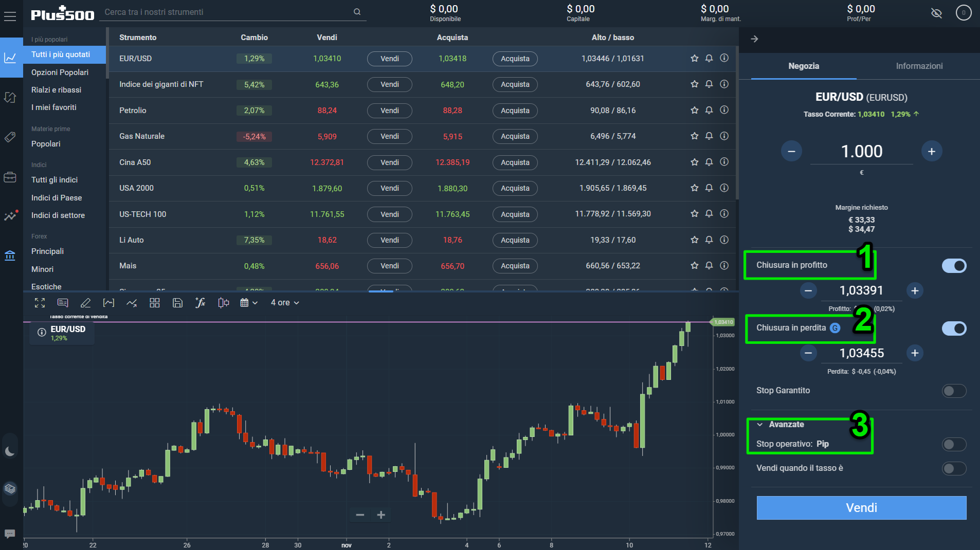Click the blue Vendi order button
Screen dimensions: 980x550
(x=861, y=508)
